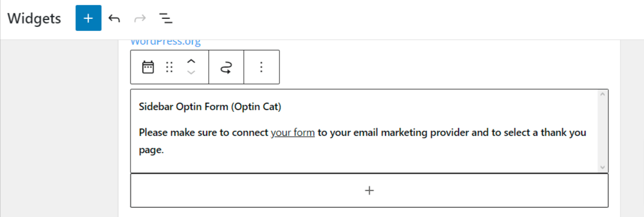Click the empty gray area beside the editor
The image size is (644, 217).
[x=59, y=129]
